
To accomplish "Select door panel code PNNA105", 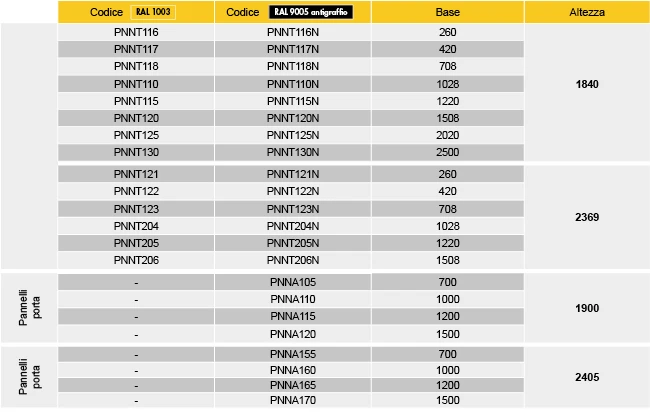I will 293,282.
